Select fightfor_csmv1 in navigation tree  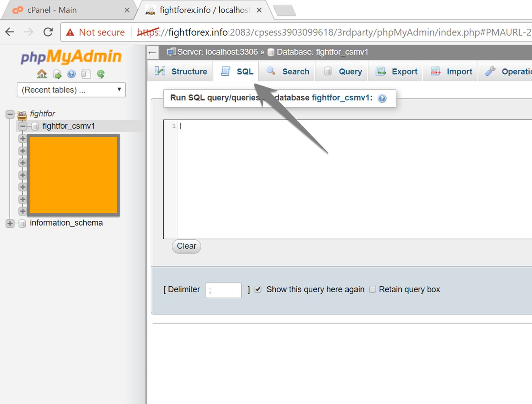click(69, 126)
